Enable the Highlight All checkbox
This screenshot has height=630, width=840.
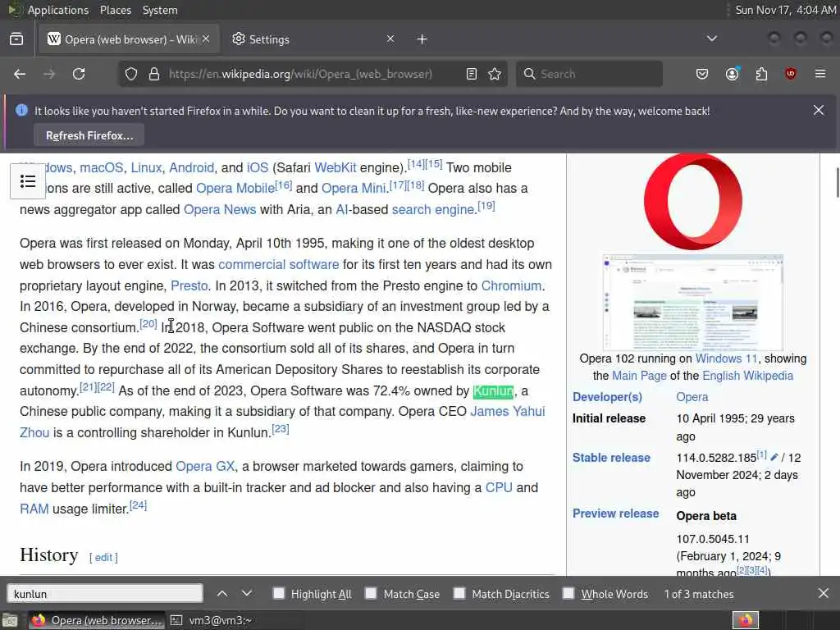pyautogui.click(x=279, y=593)
